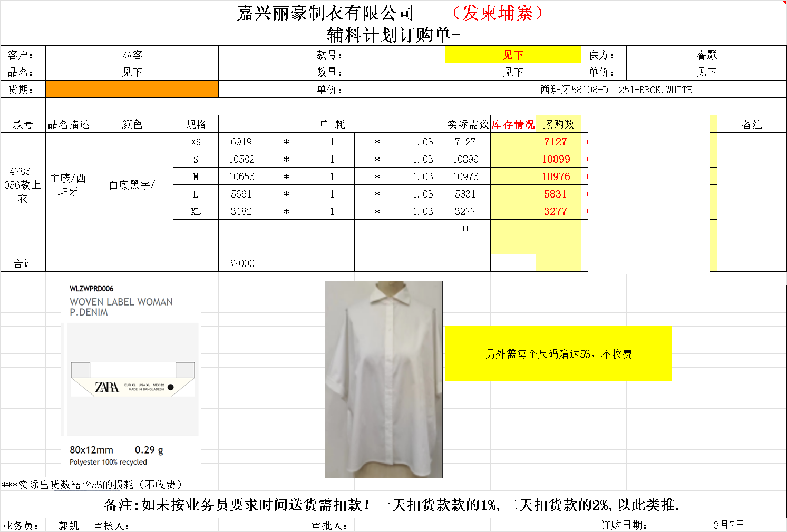Select the XS quantity cell 6919

coord(241,142)
